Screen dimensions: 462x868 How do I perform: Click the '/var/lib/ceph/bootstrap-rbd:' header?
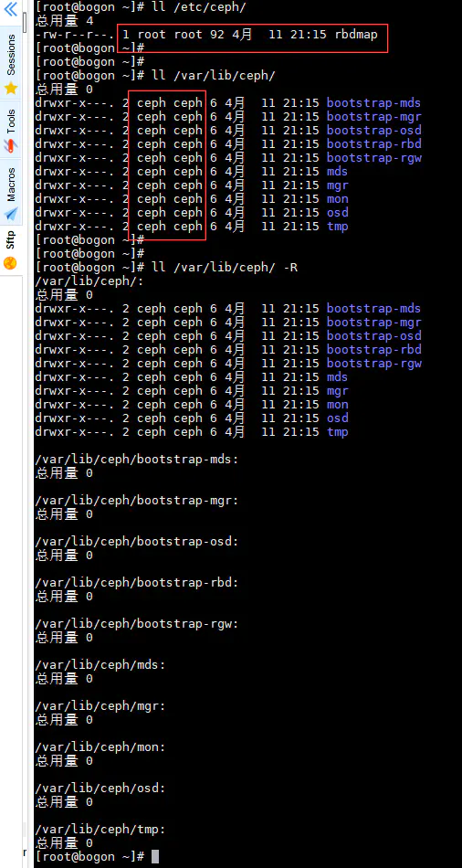point(137,583)
